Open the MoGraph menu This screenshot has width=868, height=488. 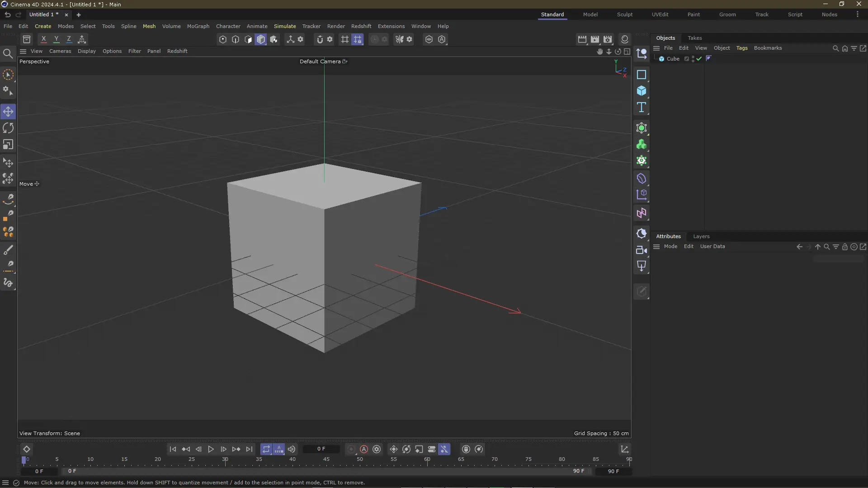click(x=198, y=26)
